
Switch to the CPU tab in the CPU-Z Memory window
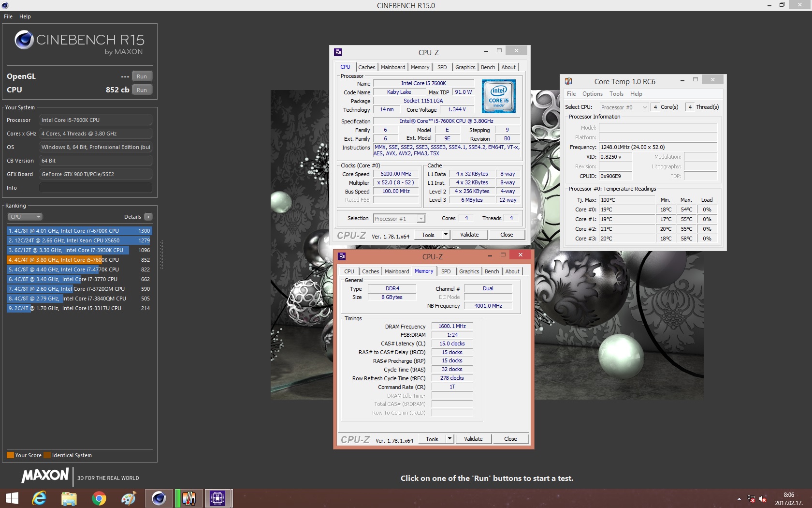349,271
